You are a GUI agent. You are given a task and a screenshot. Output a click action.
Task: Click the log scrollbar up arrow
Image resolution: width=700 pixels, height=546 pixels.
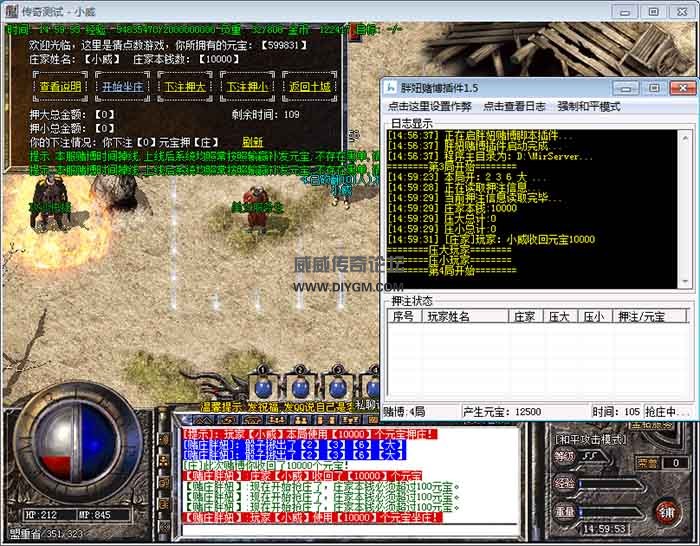(685, 138)
